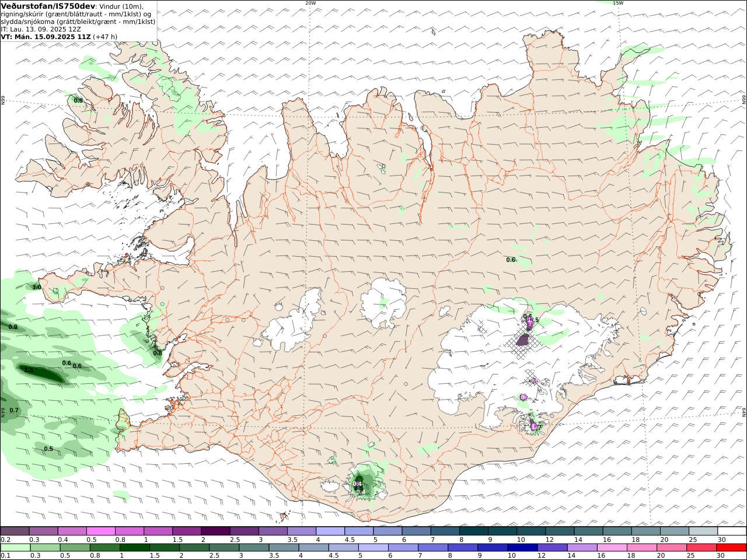Image resolution: width=747 pixels, height=560 pixels.
Task: Click the Veðurstofan/IS750dev map title
Action: [48, 6]
